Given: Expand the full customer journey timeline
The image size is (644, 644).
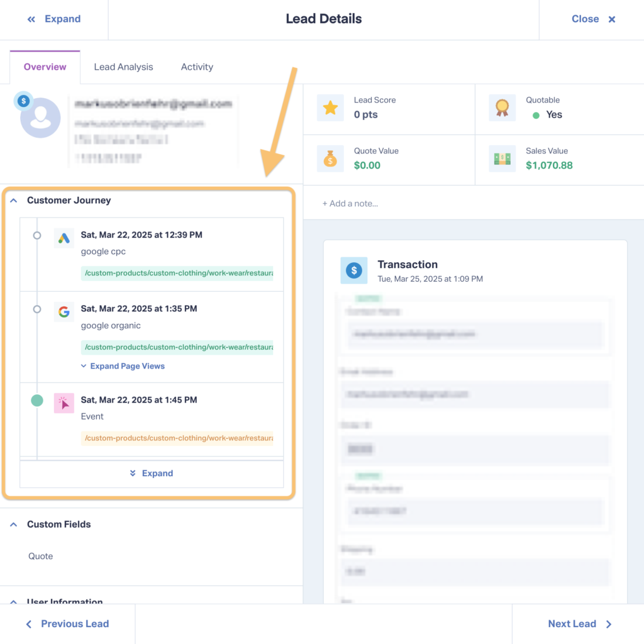Looking at the screenshot, I should tap(152, 474).
